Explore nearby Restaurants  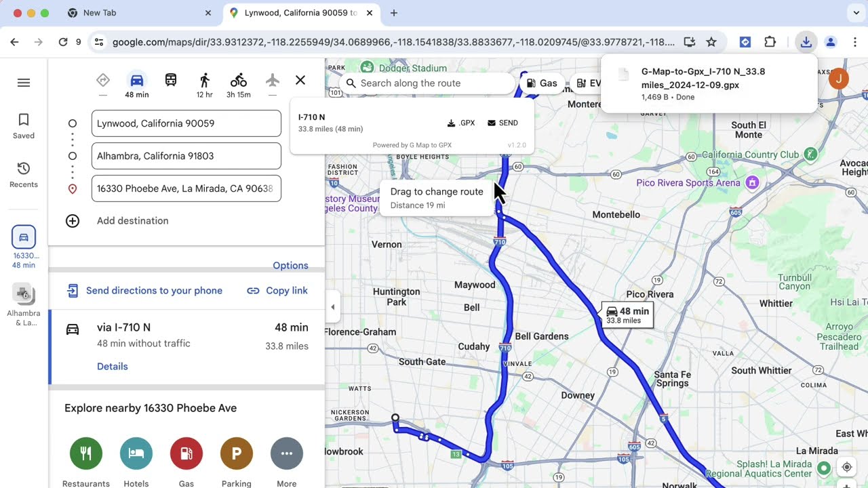[86, 462]
